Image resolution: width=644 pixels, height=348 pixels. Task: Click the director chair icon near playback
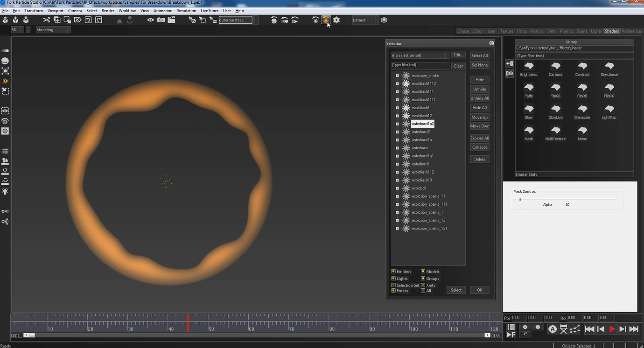[x=564, y=329]
